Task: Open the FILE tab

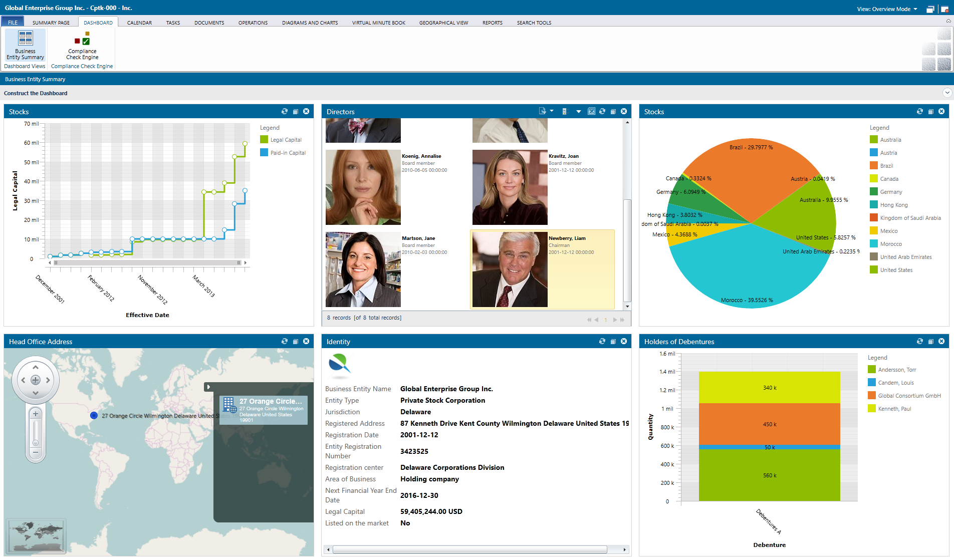Action: (13, 23)
